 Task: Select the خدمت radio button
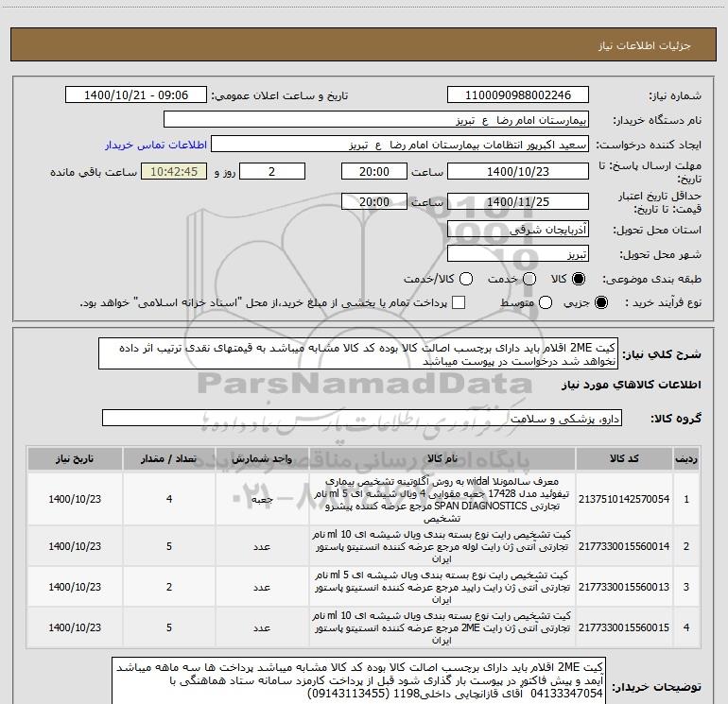point(529,279)
